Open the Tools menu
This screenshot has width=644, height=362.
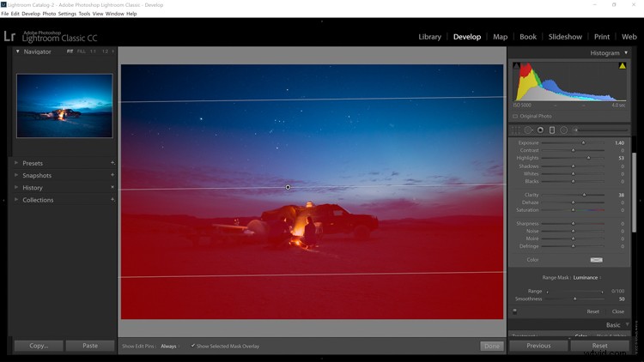(x=84, y=14)
